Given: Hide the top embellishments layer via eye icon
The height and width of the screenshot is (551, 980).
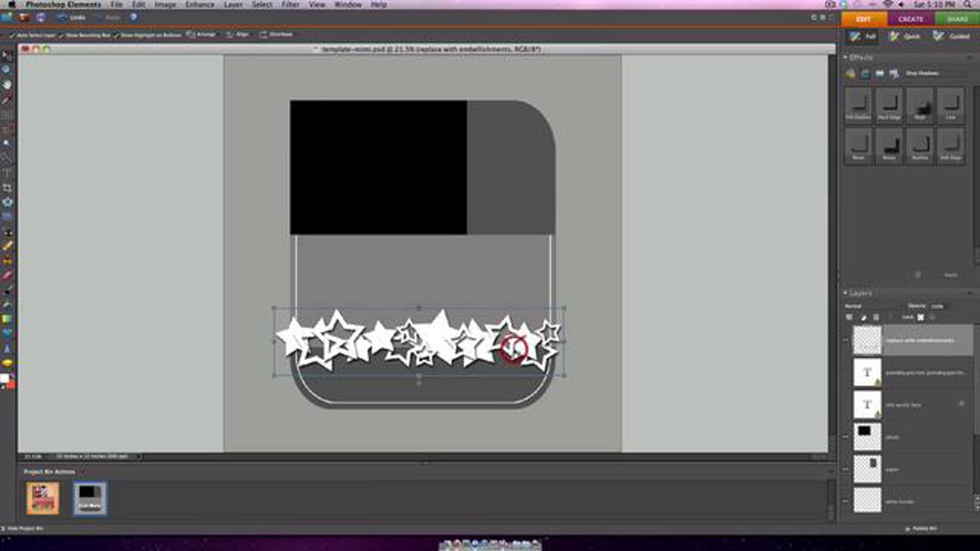Looking at the screenshot, I should [846, 340].
